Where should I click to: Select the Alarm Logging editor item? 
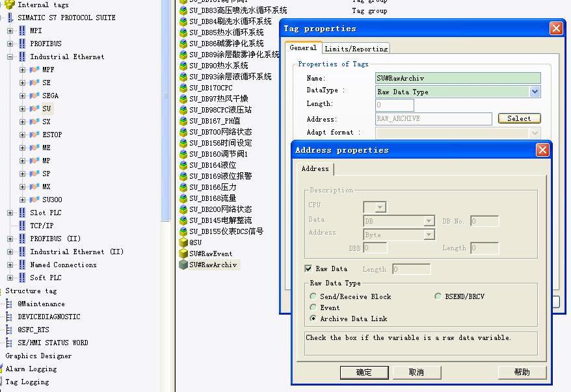coord(31,369)
